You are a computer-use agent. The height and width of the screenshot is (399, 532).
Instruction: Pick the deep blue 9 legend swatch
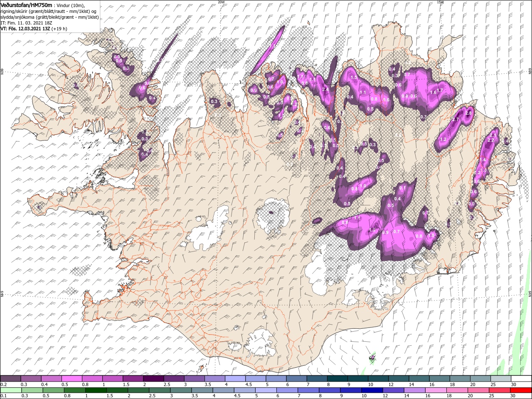(x=351, y=390)
